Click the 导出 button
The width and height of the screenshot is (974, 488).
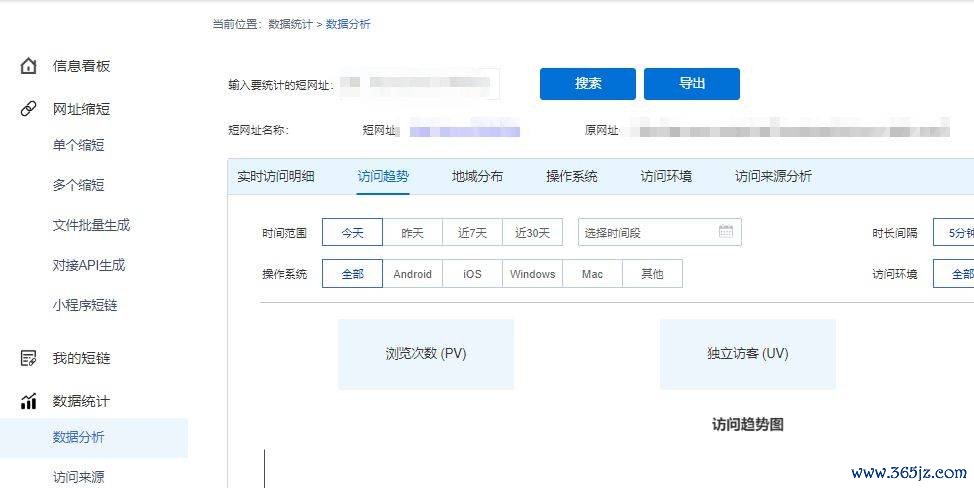point(691,84)
